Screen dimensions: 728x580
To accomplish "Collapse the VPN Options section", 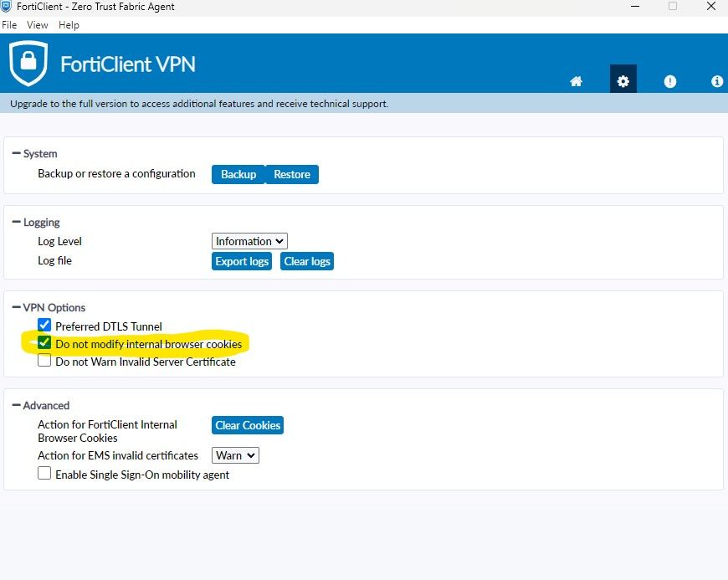I will point(16,307).
